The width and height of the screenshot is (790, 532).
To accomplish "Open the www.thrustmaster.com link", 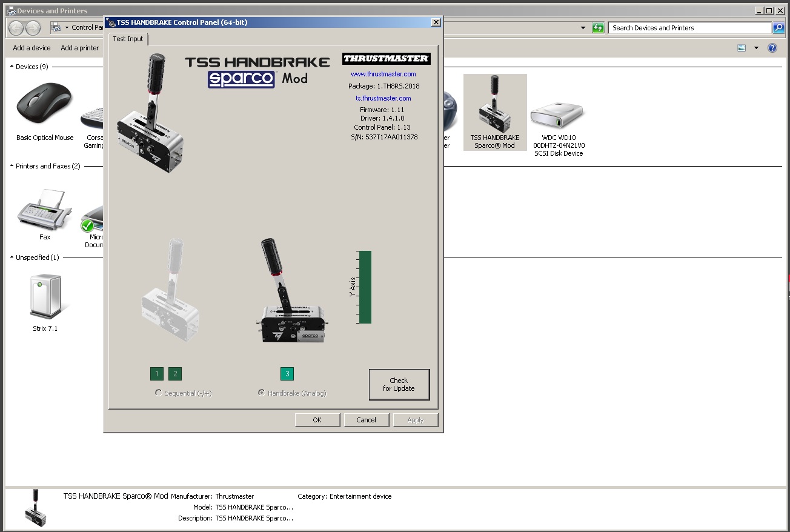I will click(x=383, y=74).
